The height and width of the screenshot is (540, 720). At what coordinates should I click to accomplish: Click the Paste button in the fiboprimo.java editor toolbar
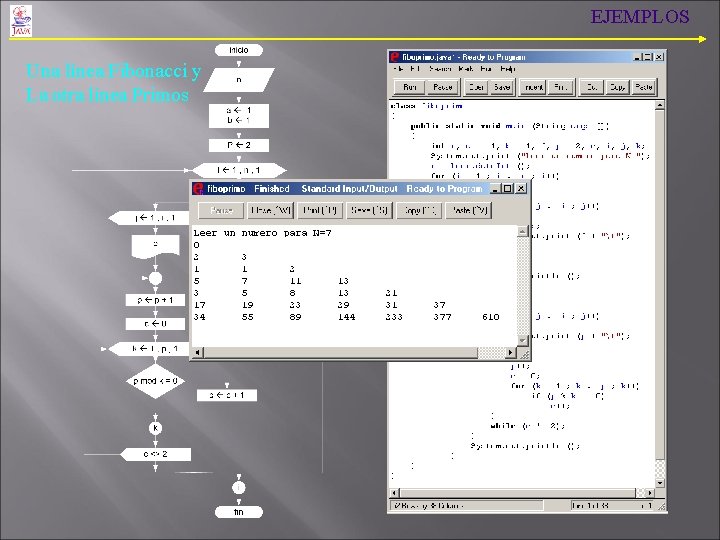click(644, 87)
